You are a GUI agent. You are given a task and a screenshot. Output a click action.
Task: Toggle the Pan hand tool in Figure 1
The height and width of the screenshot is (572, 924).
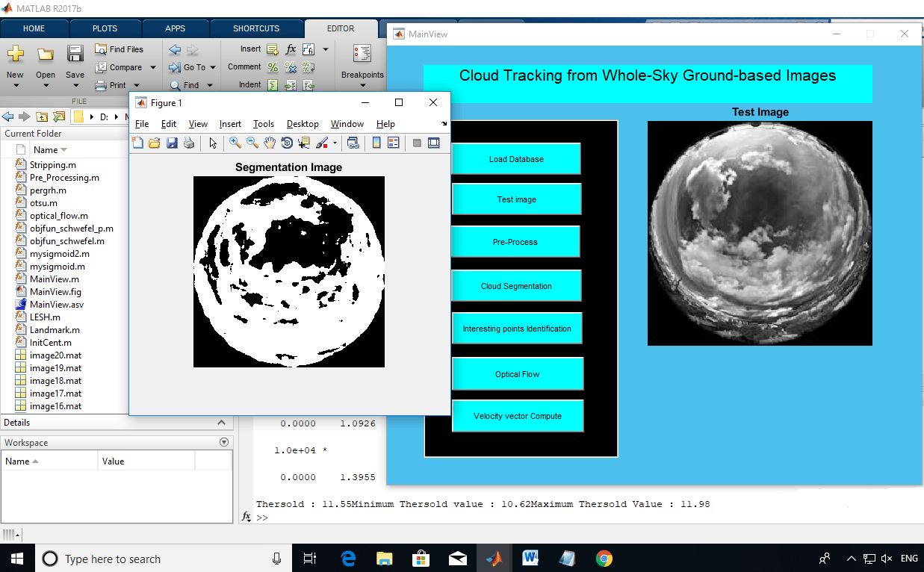click(x=269, y=143)
